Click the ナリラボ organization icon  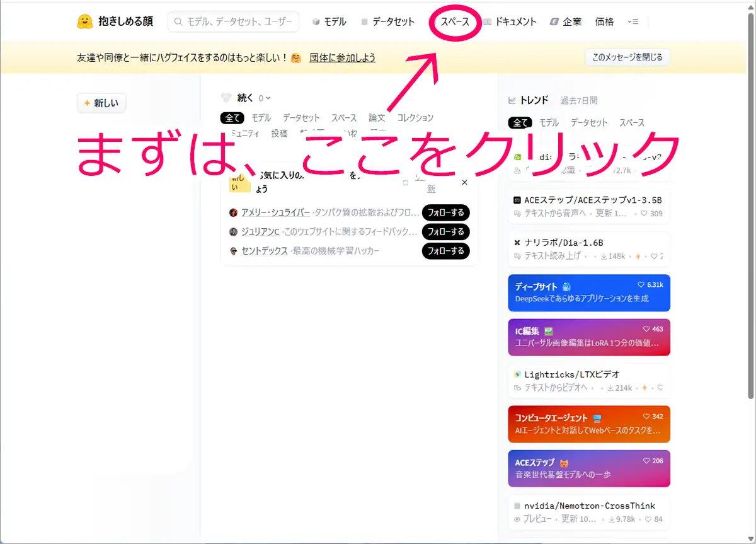pyautogui.click(x=517, y=242)
